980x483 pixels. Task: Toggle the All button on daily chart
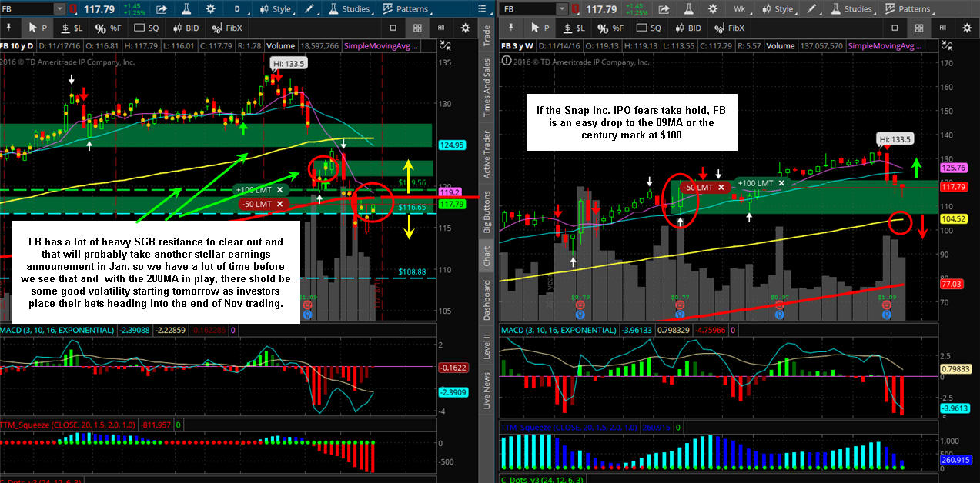point(441,28)
